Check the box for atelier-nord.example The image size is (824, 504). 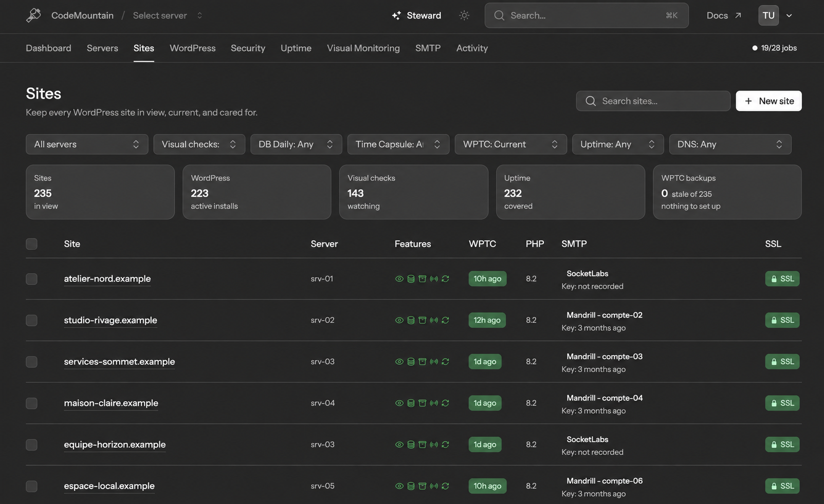click(31, 279)
